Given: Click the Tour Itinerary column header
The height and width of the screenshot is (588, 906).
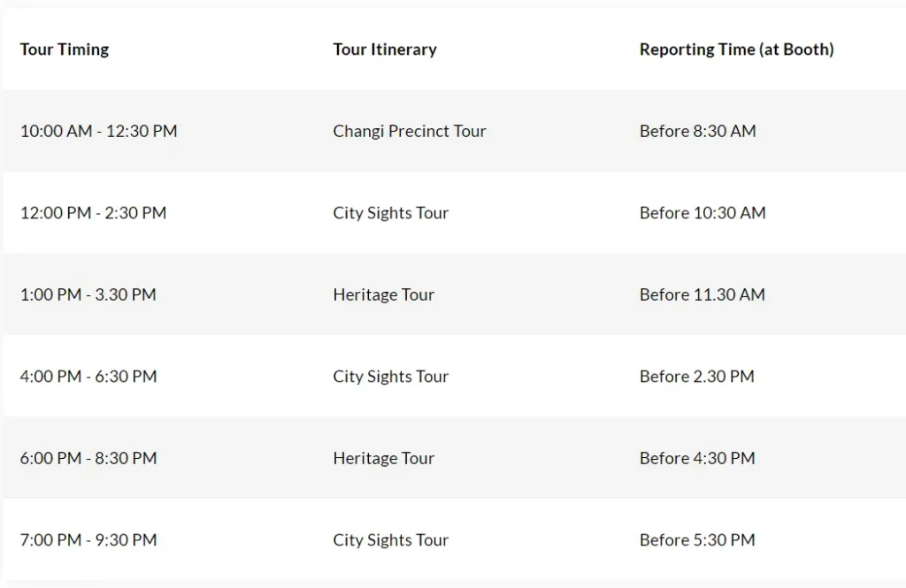Looking at the screenshot, I should click(385, 50).
